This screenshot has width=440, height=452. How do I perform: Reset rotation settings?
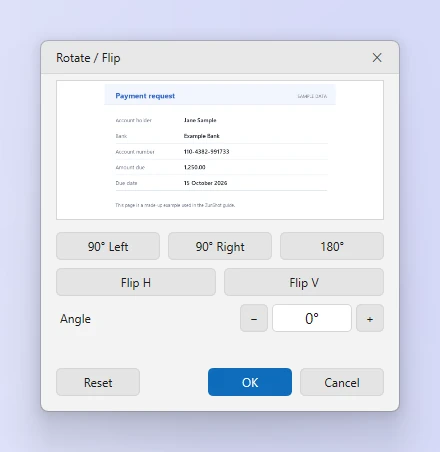pos(98,382)
